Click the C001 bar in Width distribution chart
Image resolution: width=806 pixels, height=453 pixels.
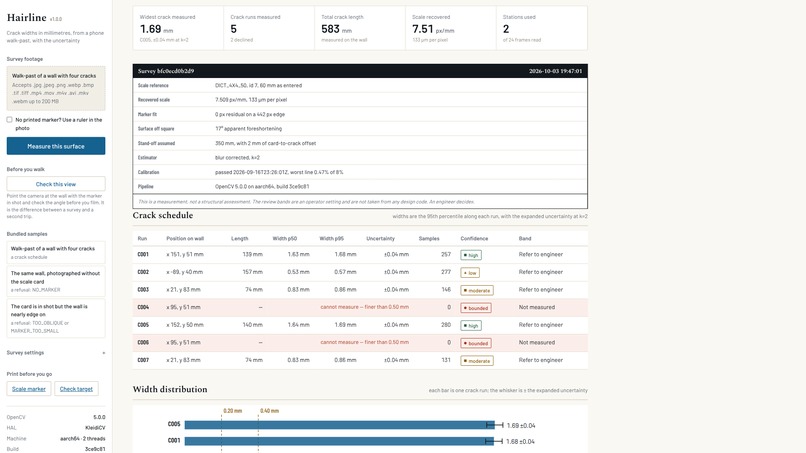click(339, 441)
